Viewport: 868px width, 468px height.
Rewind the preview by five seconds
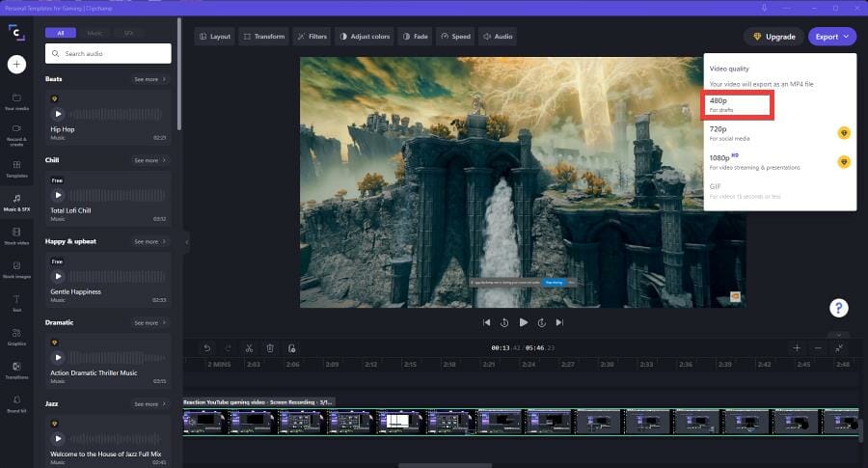coord(504,322)
